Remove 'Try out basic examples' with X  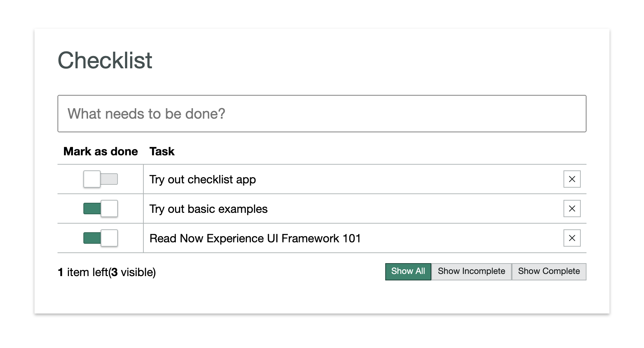tap(572, 209)
